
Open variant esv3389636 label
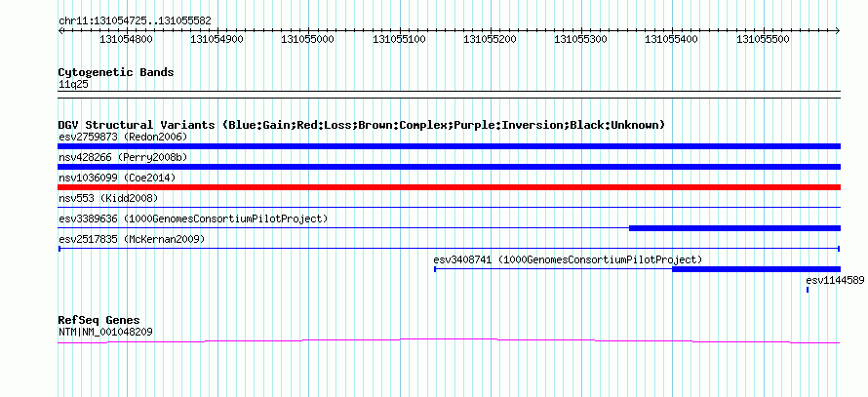click(x=193, y=218)
